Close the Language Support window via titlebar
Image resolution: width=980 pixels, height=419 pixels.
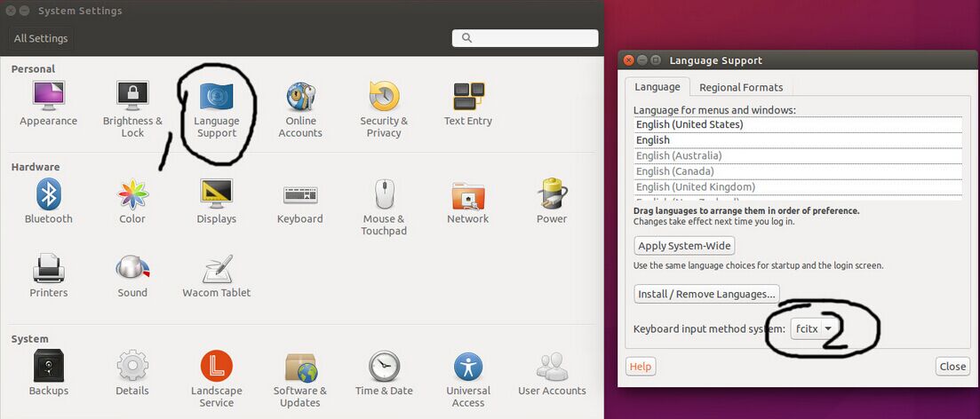click(628, 60)
